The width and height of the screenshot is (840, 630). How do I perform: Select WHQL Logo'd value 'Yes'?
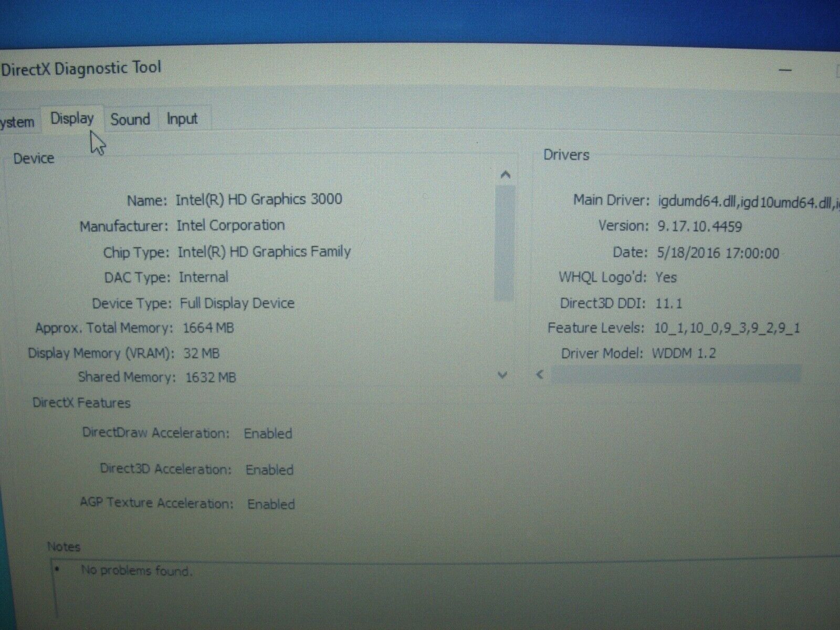666,277
